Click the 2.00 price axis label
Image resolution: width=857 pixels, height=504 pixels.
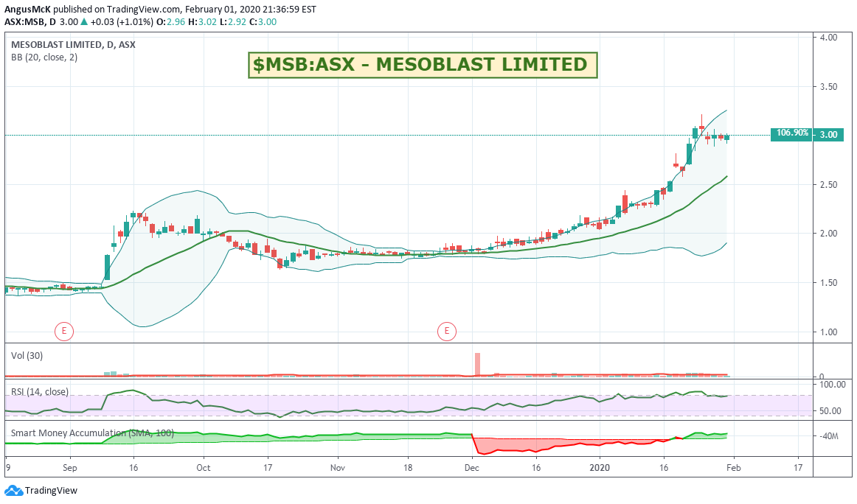pyautogui.click(x=828, y=233)
